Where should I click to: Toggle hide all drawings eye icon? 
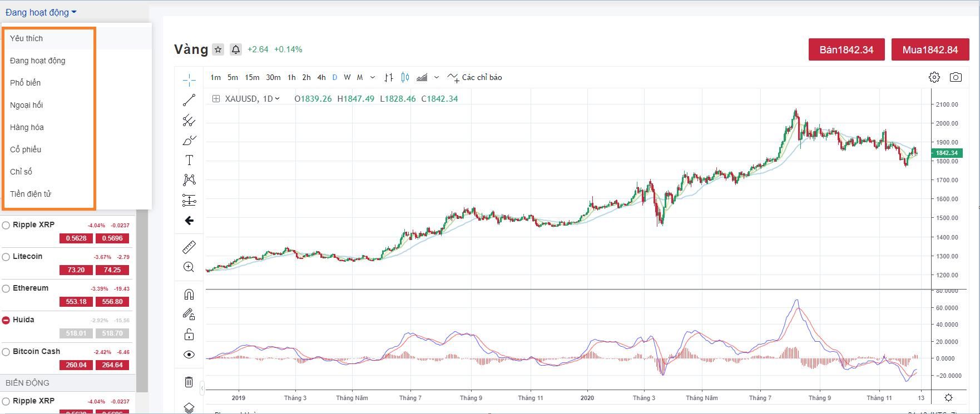click(x=189, y=355)
